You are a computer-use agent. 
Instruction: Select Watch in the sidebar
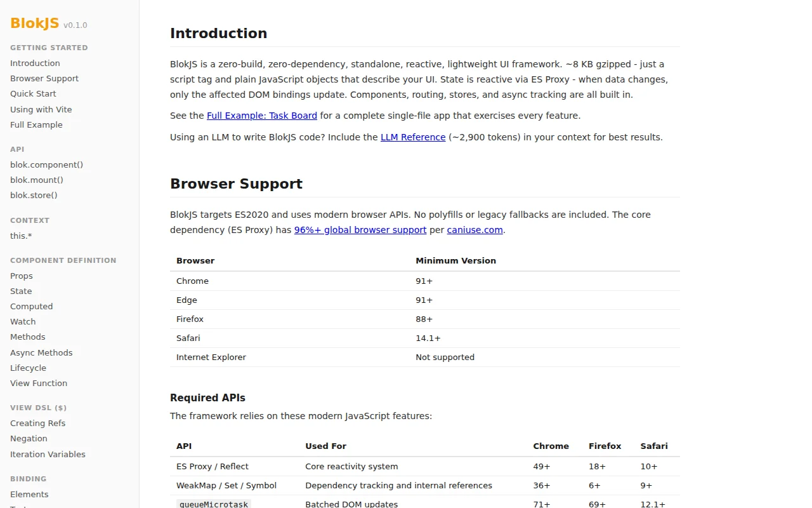[23, 321]
